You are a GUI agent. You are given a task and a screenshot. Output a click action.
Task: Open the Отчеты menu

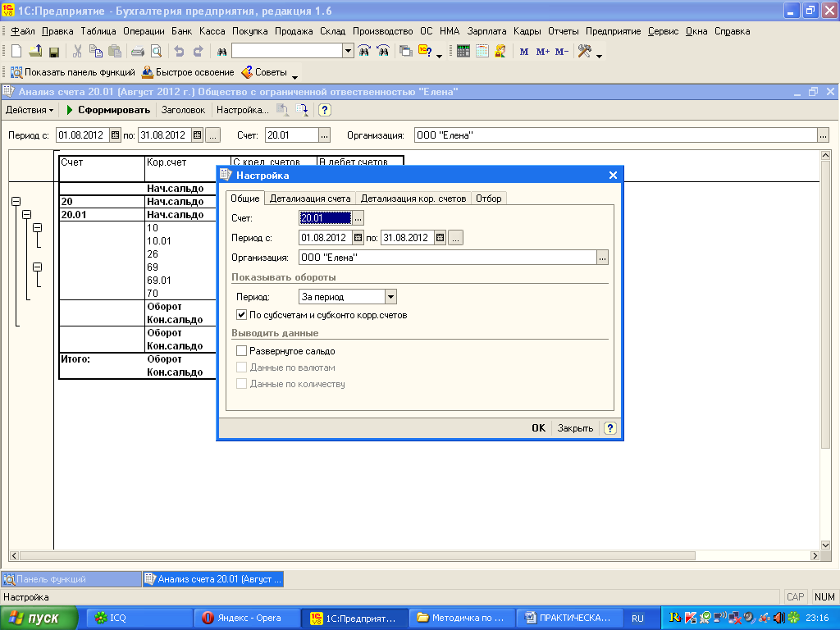pyautogui.click(x=563, y=31)
